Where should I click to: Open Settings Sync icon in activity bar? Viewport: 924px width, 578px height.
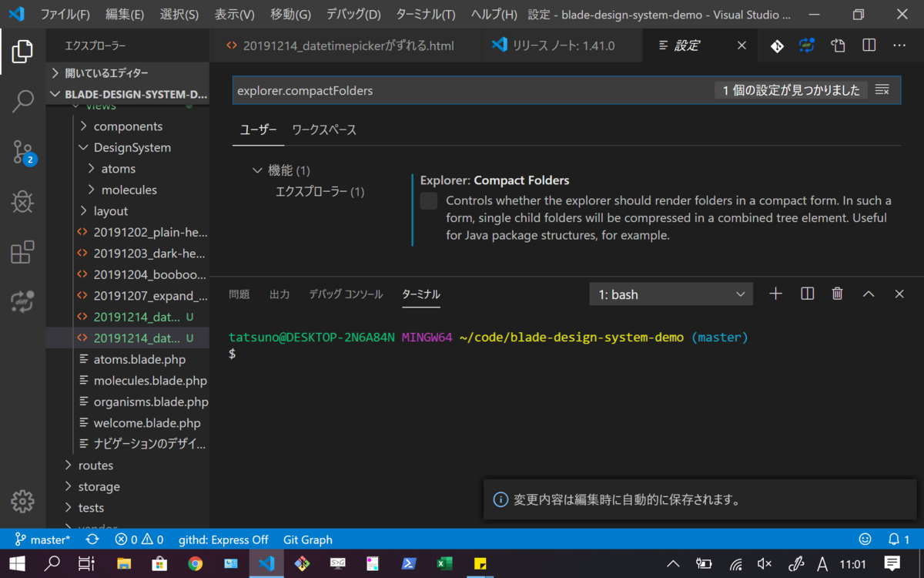point(22,301)
